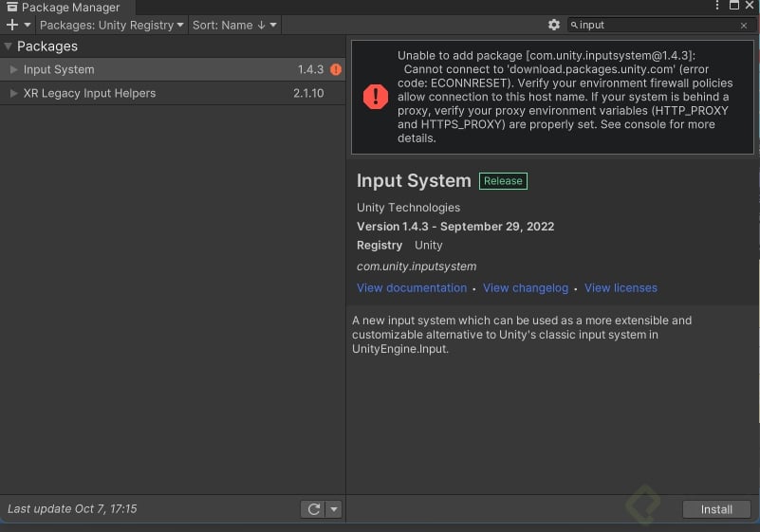This screenshot has height=532, width=760.
Task: Click the red error icon beside Input System 1.4.3
Action: (336, 70)
